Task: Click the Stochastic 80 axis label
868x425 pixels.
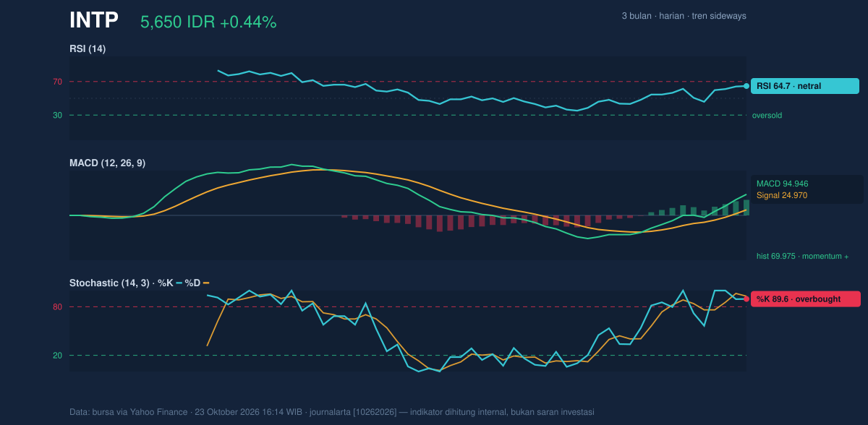Action: [57, 307]
